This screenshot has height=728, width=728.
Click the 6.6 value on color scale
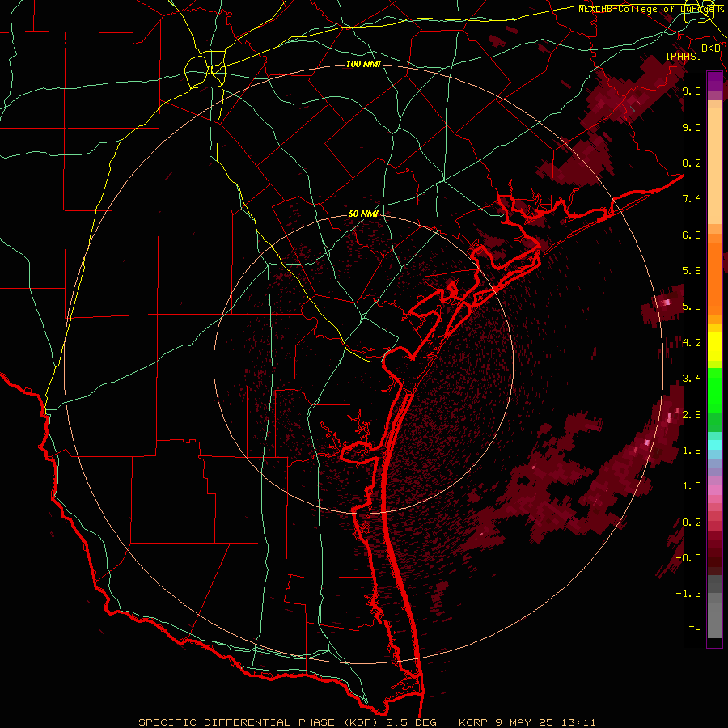(692, 235)
